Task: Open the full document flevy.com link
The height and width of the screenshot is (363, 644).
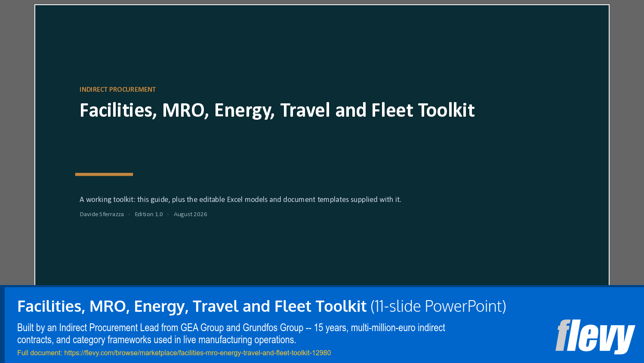Action: pyautogui.click(x=197, y=353)
